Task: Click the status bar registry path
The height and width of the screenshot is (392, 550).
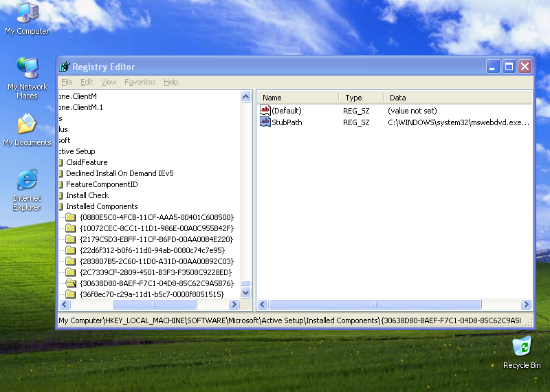Action: coord(289,320)
